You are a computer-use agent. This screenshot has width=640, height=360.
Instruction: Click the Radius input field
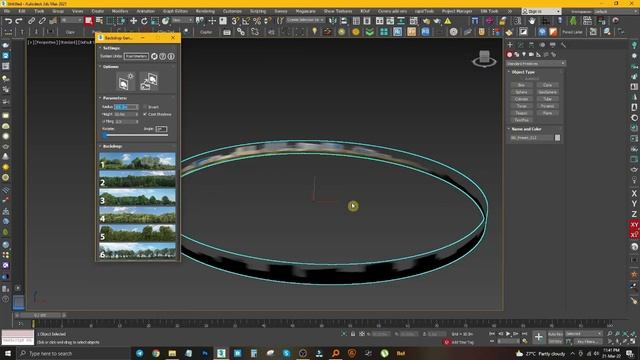click(x=126, y=107)
